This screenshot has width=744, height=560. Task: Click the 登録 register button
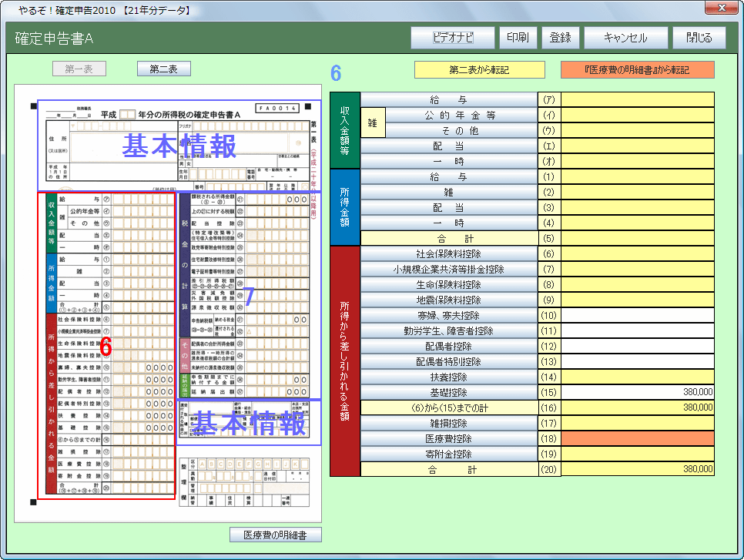(561, 37)
